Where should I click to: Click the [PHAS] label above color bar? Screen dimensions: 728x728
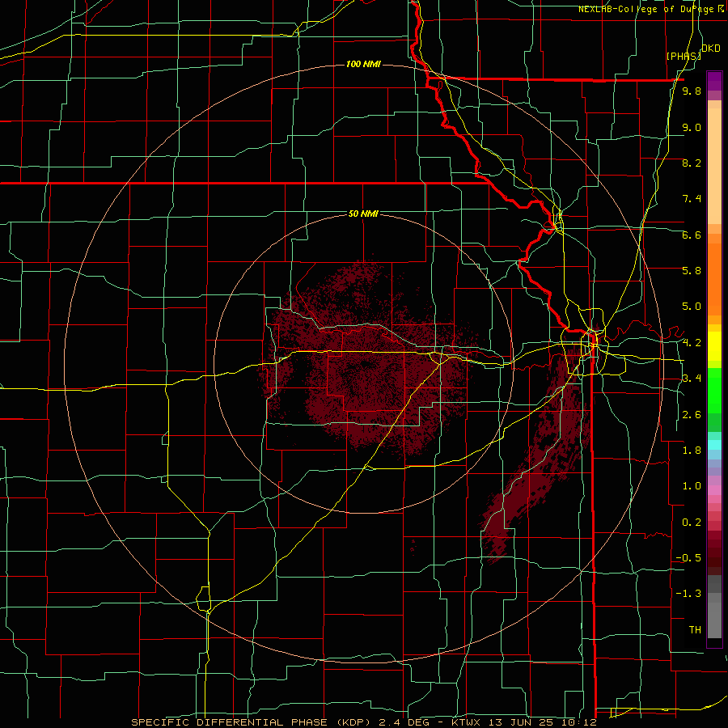click(684, 56)
